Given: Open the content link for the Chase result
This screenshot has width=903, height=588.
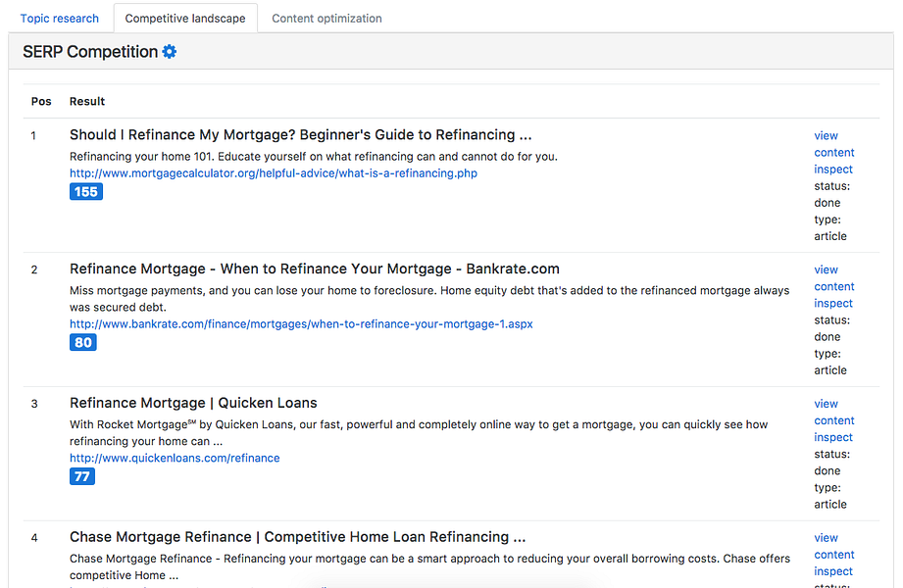Looking at the screenshot, I should click(833, 555).
